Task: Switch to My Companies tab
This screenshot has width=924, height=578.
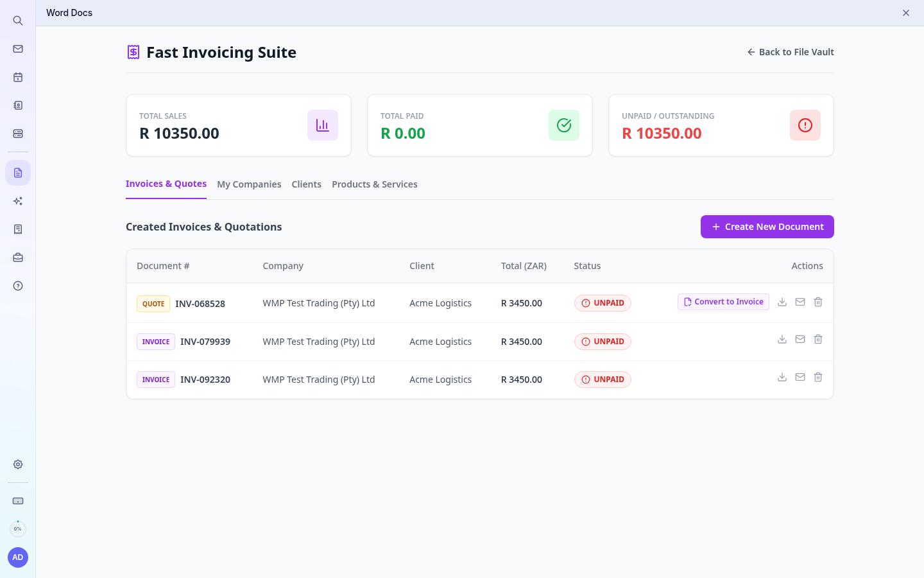Action: pyautogui.click(x=249, y=184)
